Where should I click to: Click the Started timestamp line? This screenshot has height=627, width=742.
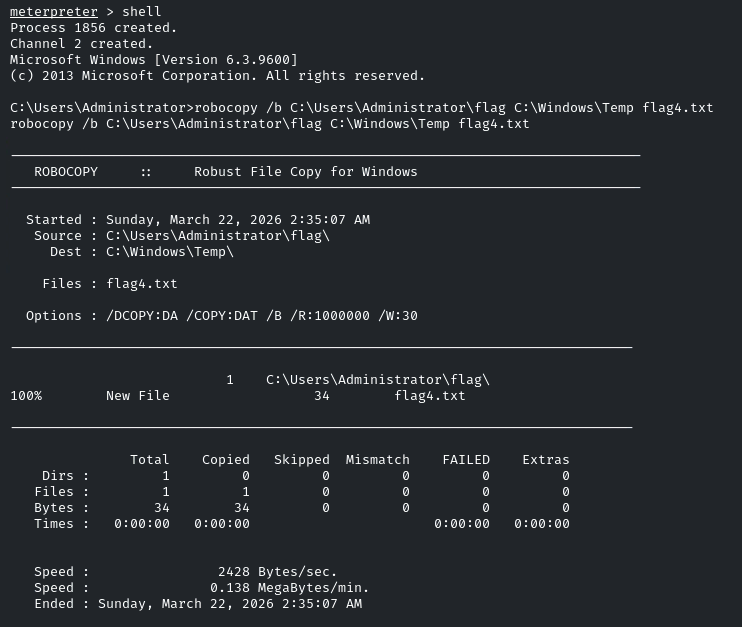click(x=198, y=220)
